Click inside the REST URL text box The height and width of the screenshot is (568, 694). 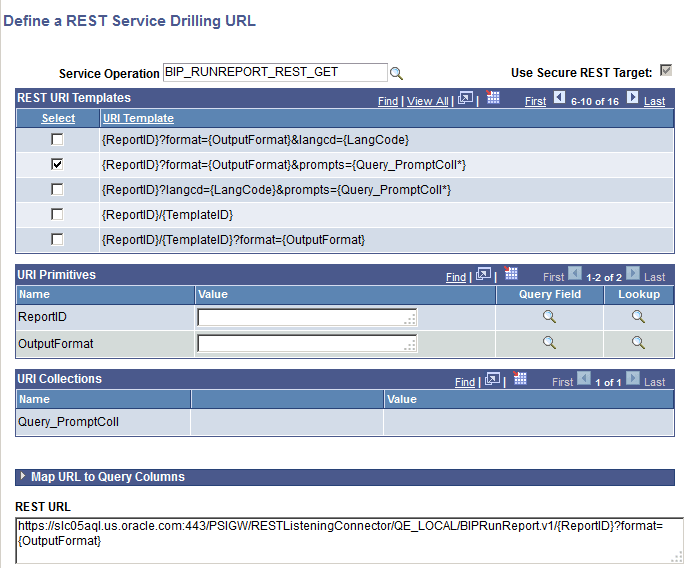tap(350, 540)
